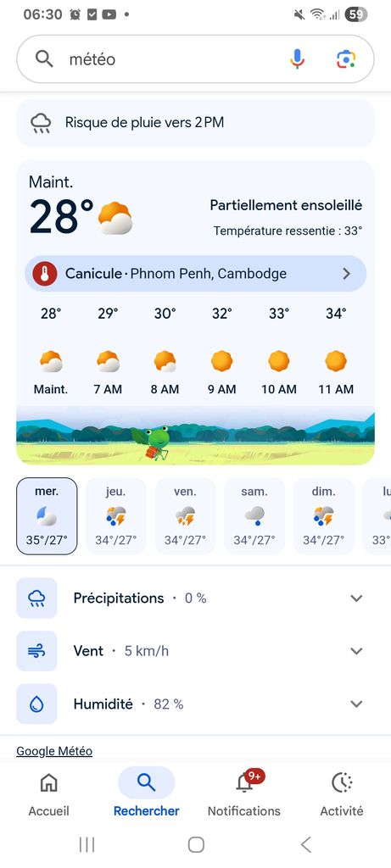Open Google Lens camera search
Screen dimensions: 391x868
point(345,58)
